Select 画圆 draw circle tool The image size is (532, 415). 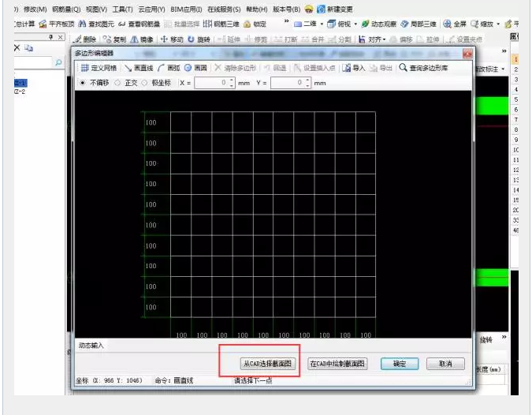pyautogui.click(x=195, y=68)
